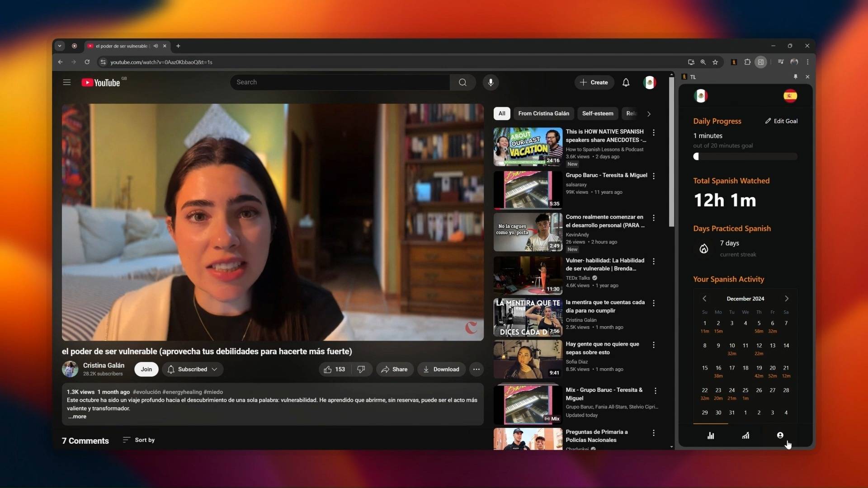Open YouTube notifications bell
The image size is (868, 488).
point(626,82)
